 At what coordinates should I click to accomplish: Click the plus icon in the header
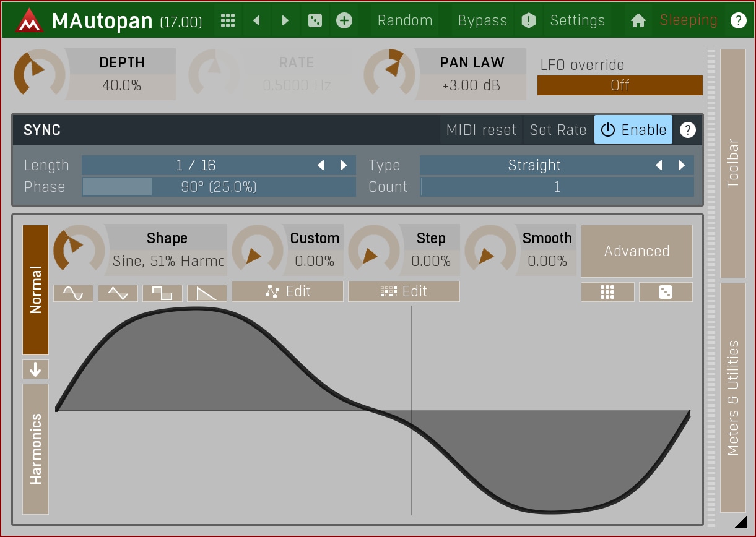[x=344, y=20]
